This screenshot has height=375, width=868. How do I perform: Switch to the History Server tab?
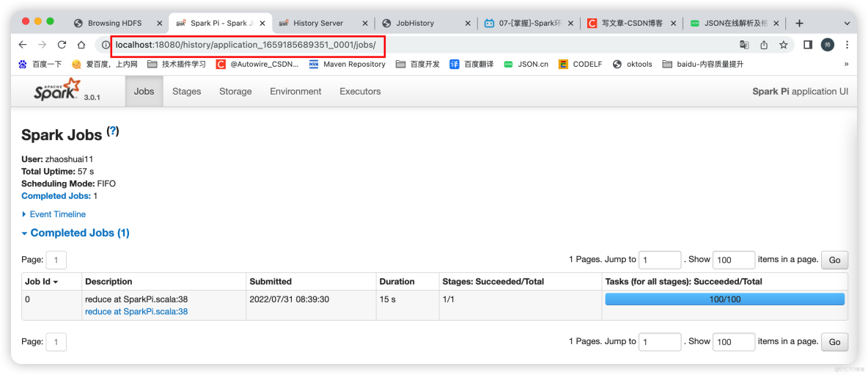coord(318,23)
